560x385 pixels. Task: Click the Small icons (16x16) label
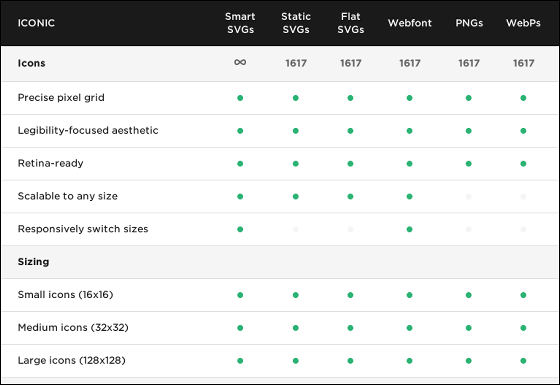(65, 295)
